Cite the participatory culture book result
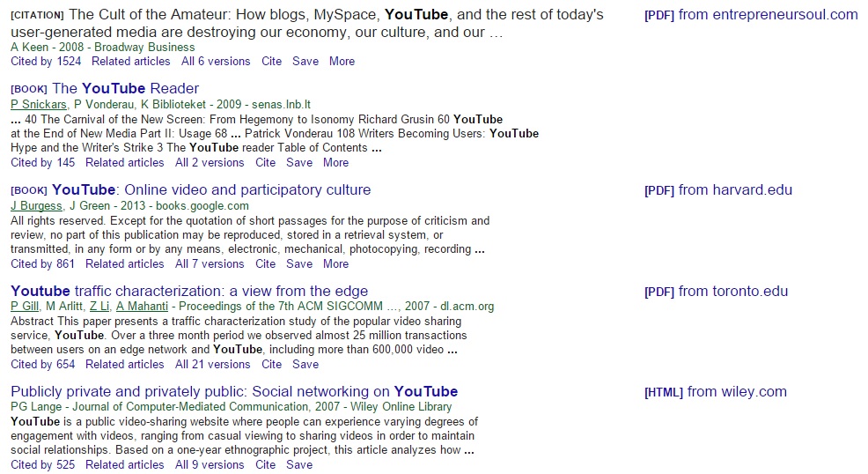 point(265,264)
